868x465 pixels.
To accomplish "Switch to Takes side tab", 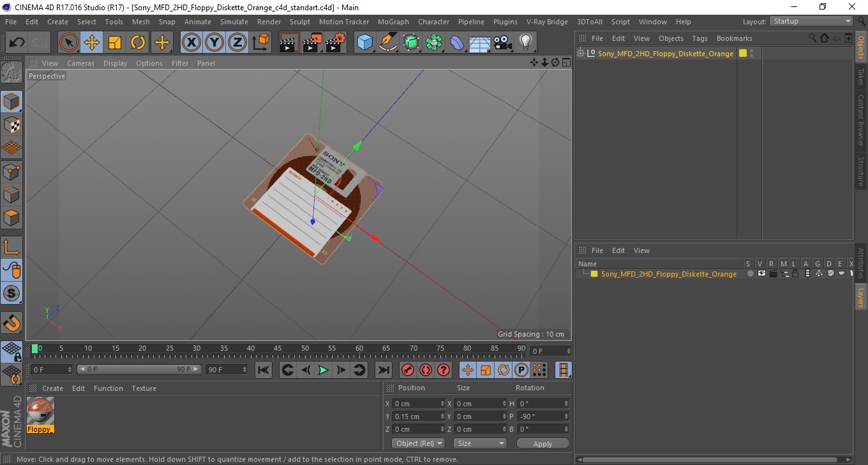I will coord(861,77).
